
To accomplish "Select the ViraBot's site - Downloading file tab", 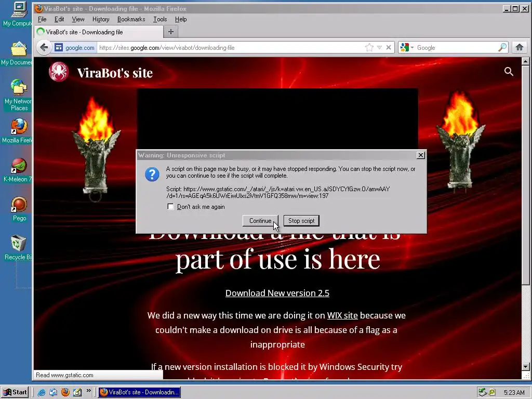I will click(99, 32).
